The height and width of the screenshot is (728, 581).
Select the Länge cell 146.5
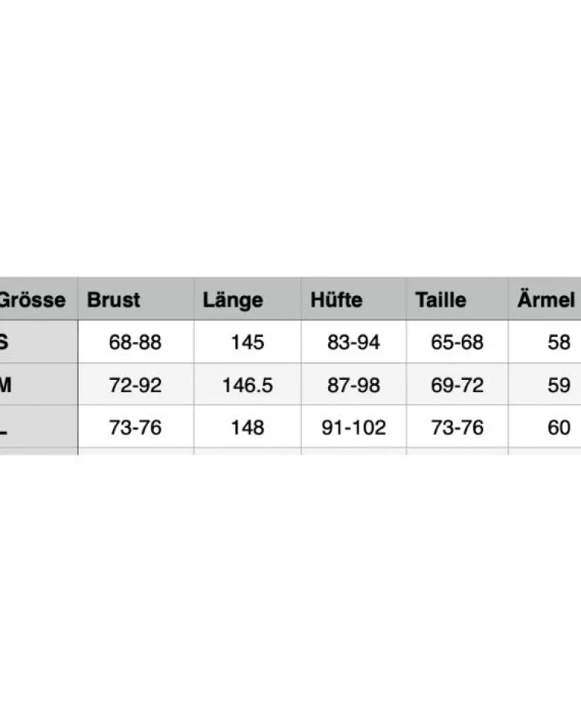pyautogui.click(x=247, y=385)
